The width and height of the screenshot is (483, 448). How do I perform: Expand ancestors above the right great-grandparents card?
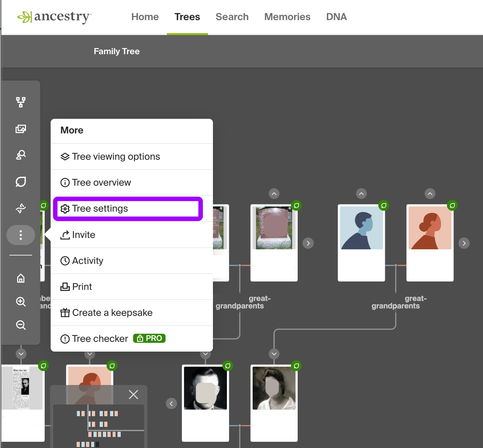[430, 193]
